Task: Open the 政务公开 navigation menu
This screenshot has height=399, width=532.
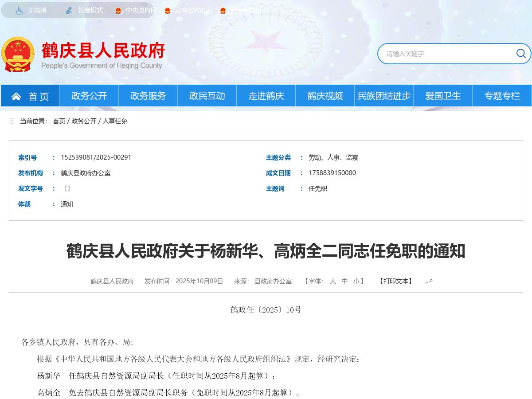Action: pyautogui.click(x=89, y=96)
